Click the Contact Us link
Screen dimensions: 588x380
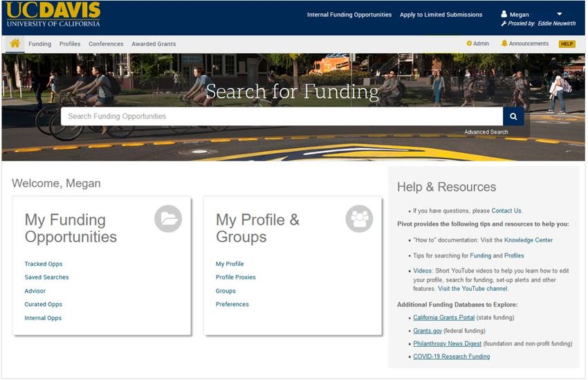(x=507, y=211)
